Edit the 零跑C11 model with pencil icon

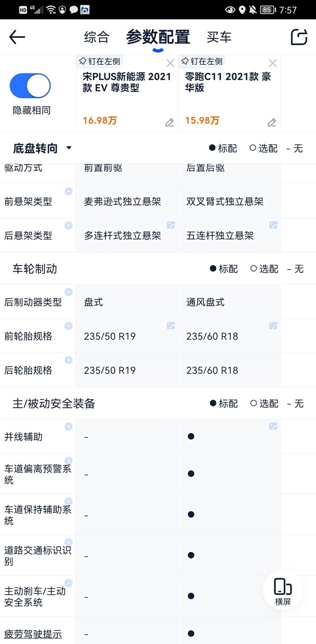click(x=272, y=122)
